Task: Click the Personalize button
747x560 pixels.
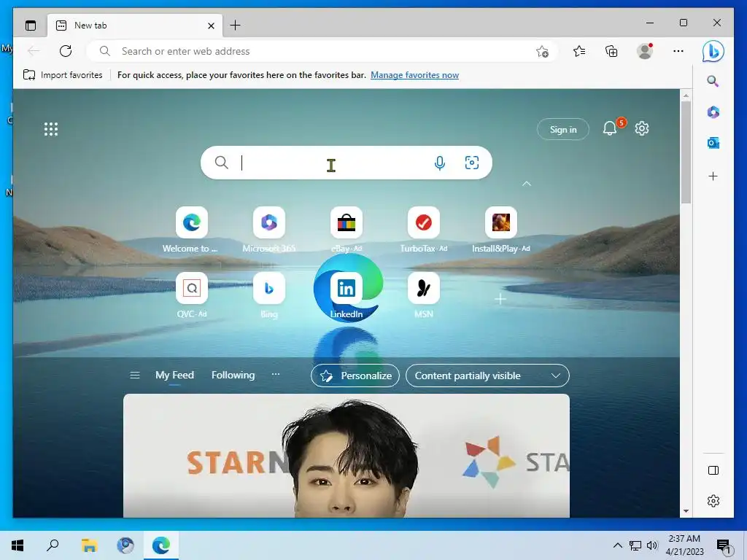Action: (355, 376)
